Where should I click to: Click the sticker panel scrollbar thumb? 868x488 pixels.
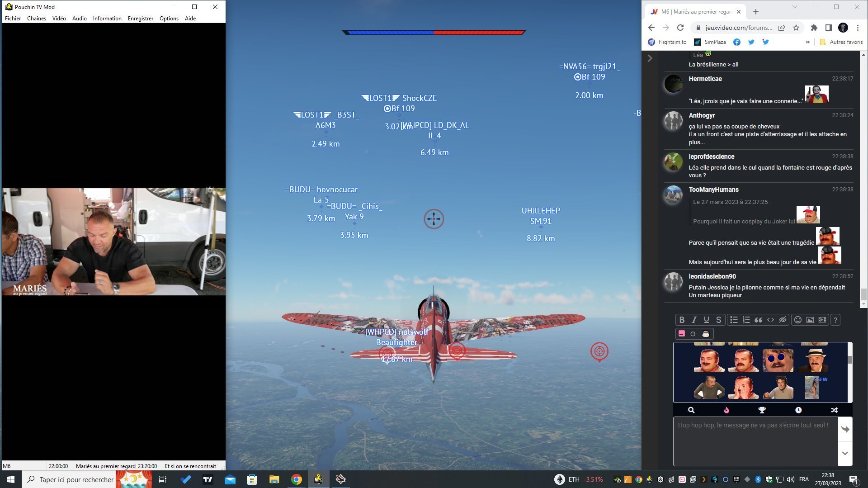tap(850, 360)
